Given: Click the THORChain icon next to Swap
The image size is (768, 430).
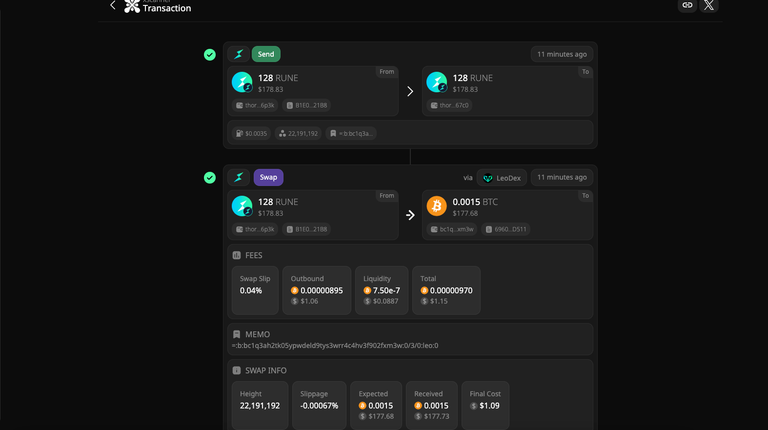Looking at the screenshot, I should click(x=239, y=177).
